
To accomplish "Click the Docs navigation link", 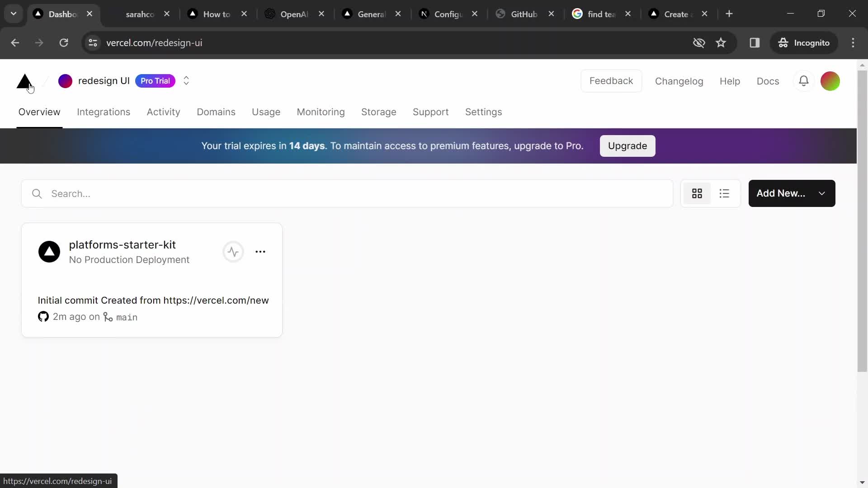I will pyautogui.click(x=768, y=80).
